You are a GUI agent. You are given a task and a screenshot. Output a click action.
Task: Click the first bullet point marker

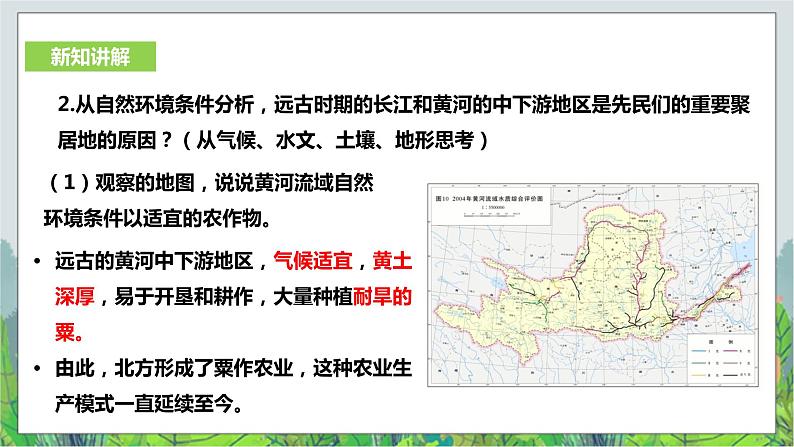click(37, 264)
